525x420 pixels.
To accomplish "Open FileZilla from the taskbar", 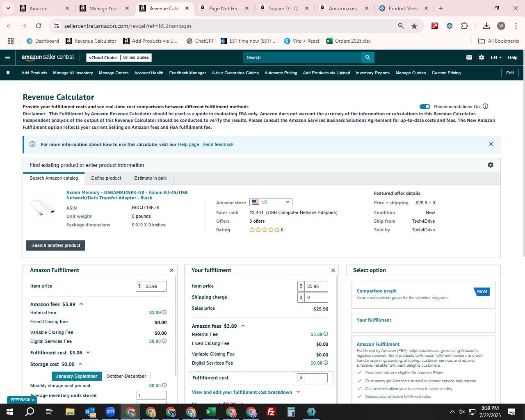I will pos(271,412).
